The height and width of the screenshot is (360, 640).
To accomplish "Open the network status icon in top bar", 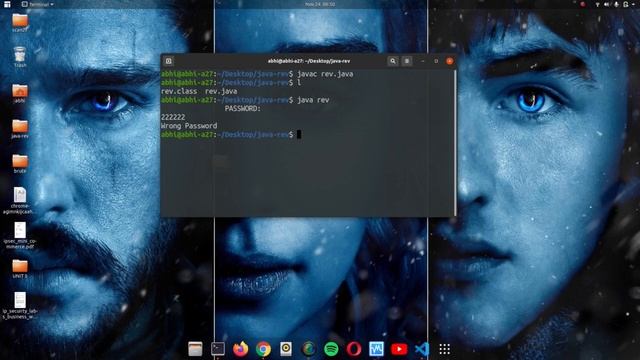I will click(598, 4).
